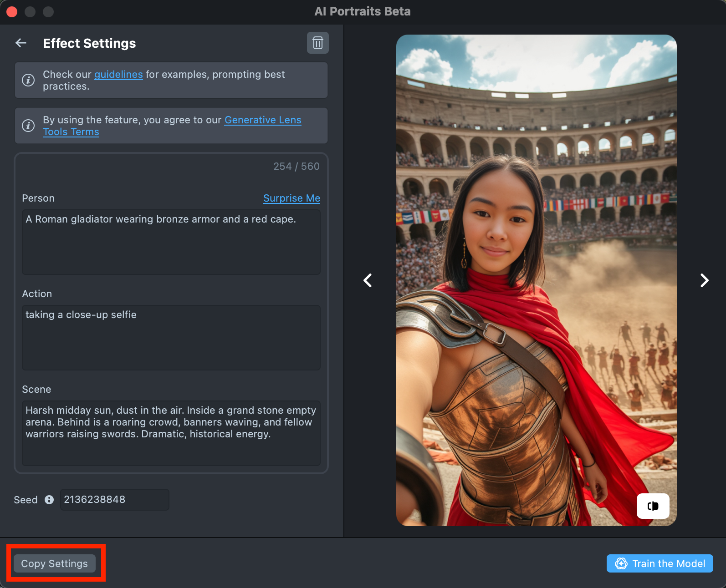The height and width of the screenshot is (588, 726).
Task: Minimize the AI Portraits Beta window
Action: pyautogui.click(x=30, y=12)
